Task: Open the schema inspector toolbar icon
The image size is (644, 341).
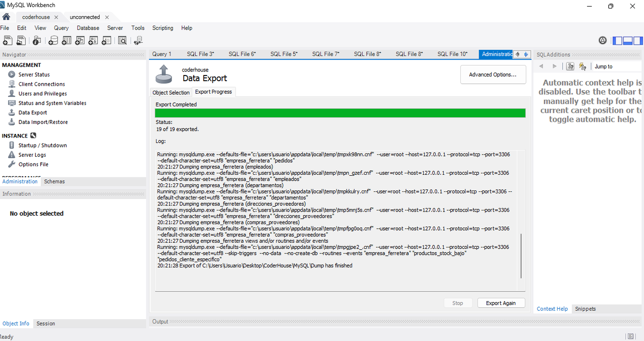Action: click(x=37, y=41)
